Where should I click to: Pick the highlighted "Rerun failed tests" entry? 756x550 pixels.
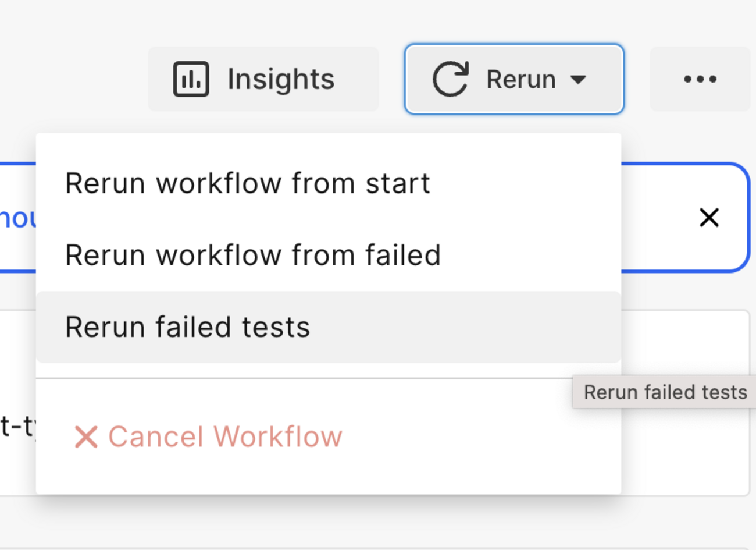click(188, 327)
